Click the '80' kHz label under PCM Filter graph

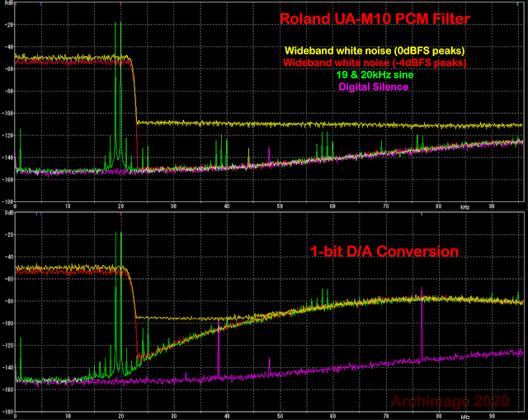click(x=438, y=206)
